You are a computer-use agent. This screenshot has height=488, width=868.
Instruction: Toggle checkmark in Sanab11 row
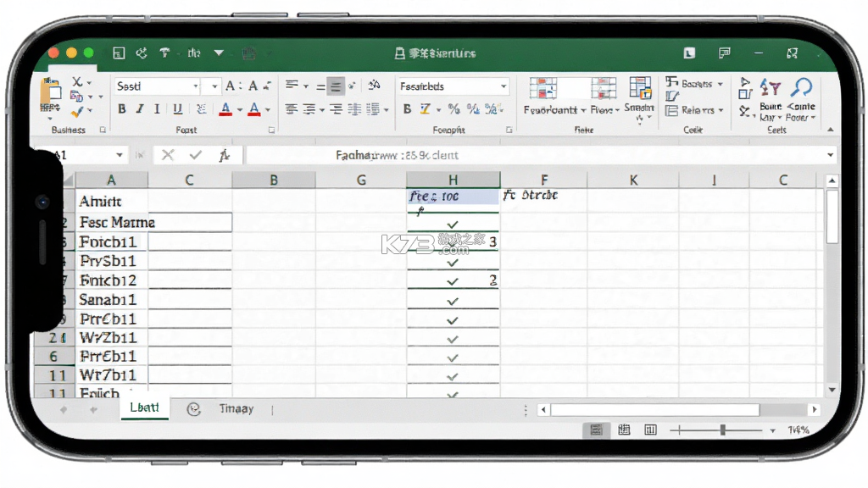tap(453, 301)
